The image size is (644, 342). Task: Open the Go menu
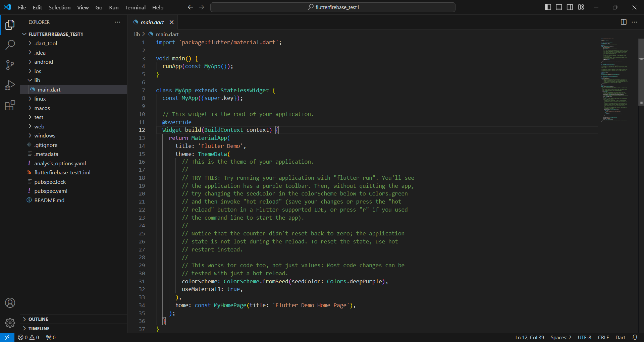[x=99, y=7]
